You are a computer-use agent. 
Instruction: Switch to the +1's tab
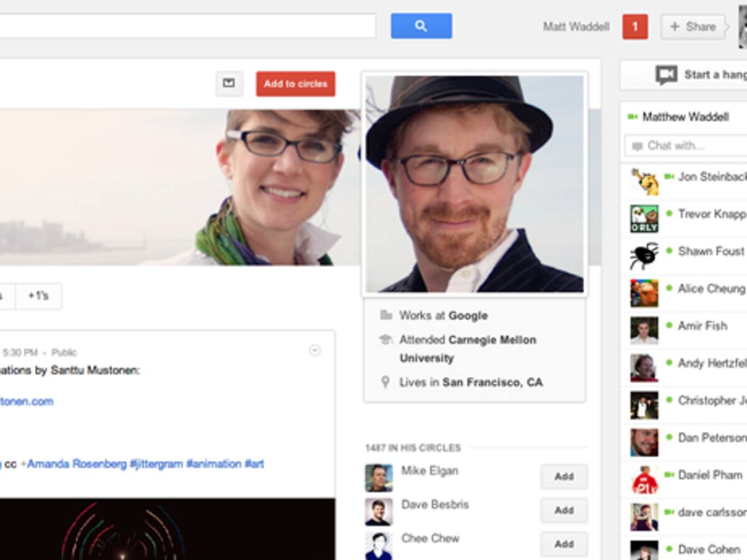click(39, 296)
